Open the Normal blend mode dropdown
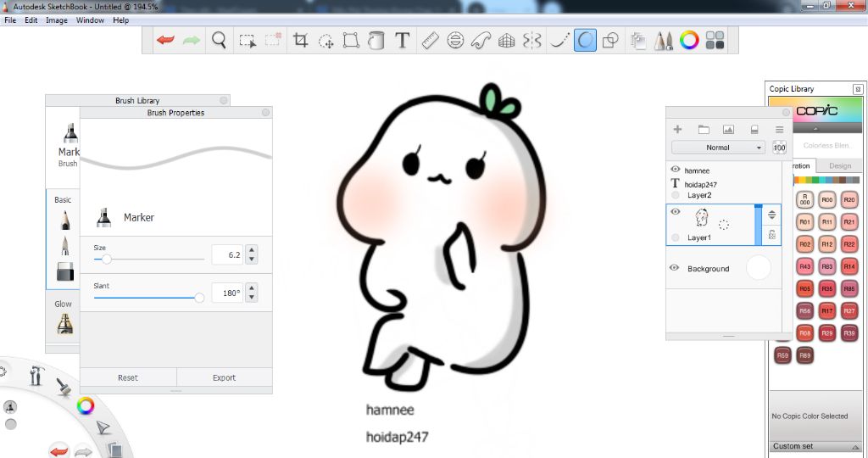868x458 pixels. [718, 148]
